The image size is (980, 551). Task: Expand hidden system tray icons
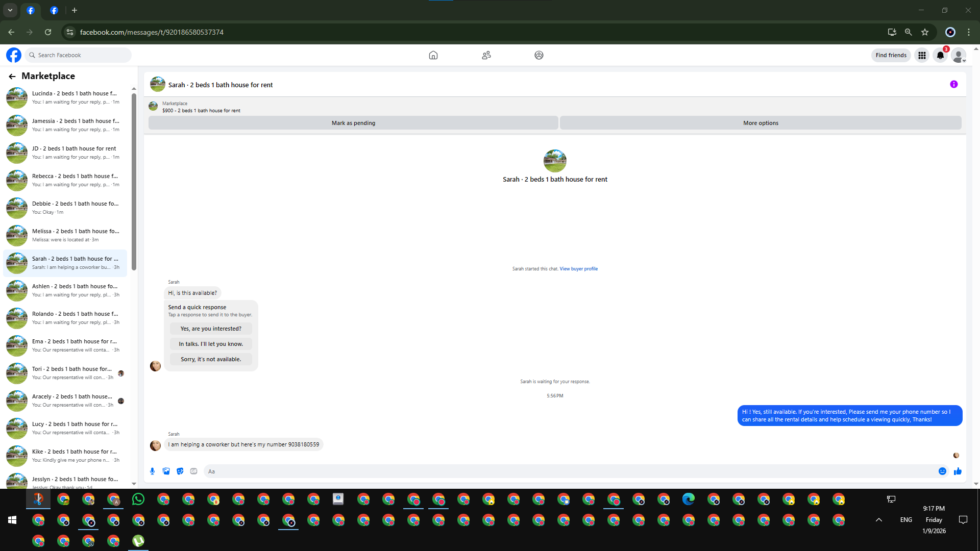coord(878,520)
